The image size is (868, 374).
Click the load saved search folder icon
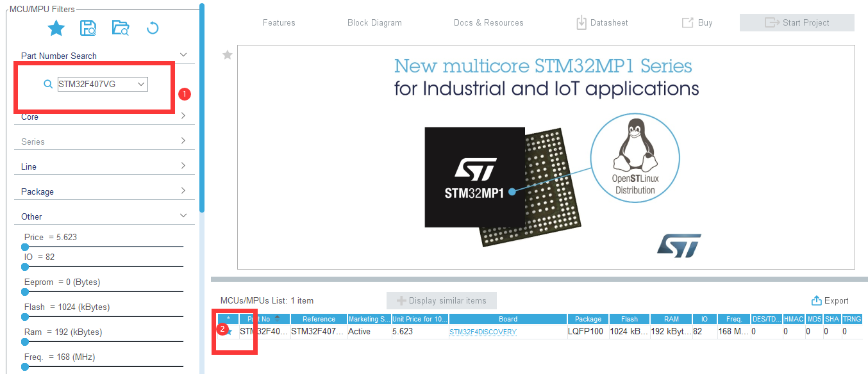(120, 28)
